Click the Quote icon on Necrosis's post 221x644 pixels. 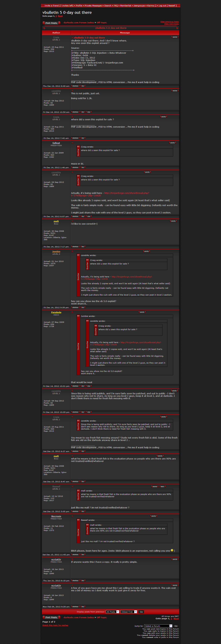154,516
